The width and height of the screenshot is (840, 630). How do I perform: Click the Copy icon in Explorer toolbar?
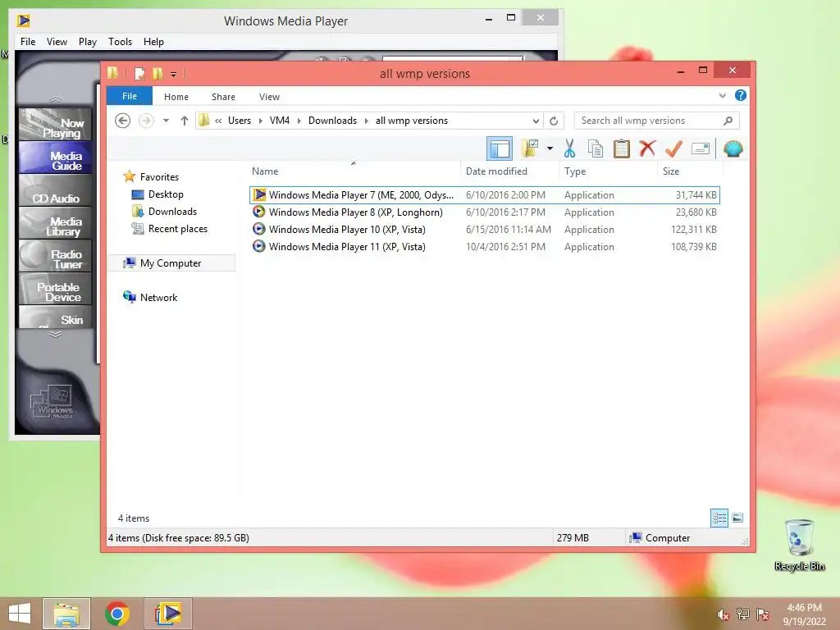596,149
